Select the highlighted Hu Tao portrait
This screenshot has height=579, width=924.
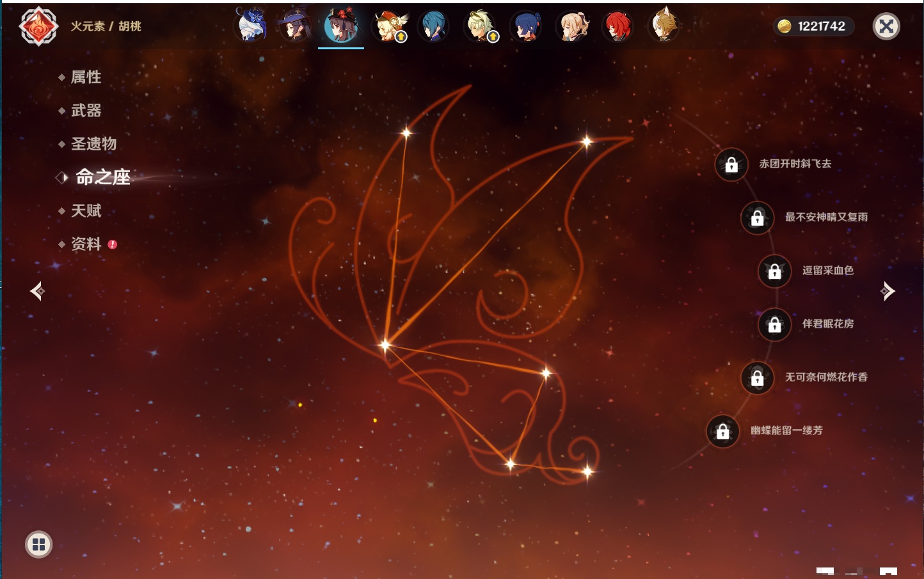point(341,26)
